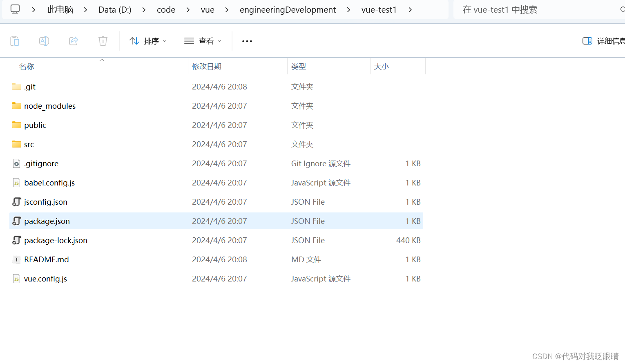Click vue-test1 in the breadcrumb
This screenshot has height=364, width=625.
(x=379, y=10)
